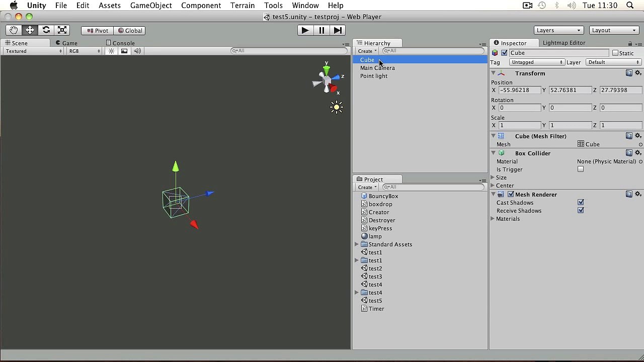This screenshot has height=362, width=644.
Task: Toggle the Static checkbox
Action: tap(615, 53)
